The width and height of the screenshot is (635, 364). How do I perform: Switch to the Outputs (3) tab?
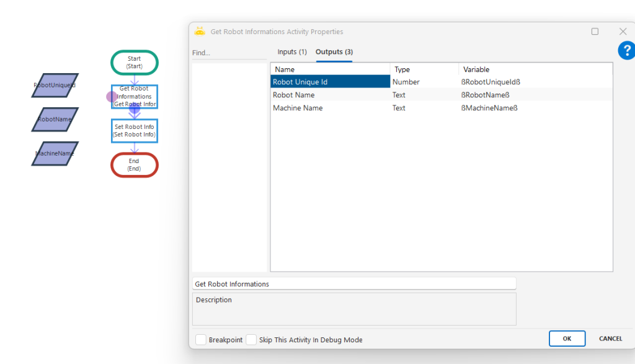click(334, 52)
